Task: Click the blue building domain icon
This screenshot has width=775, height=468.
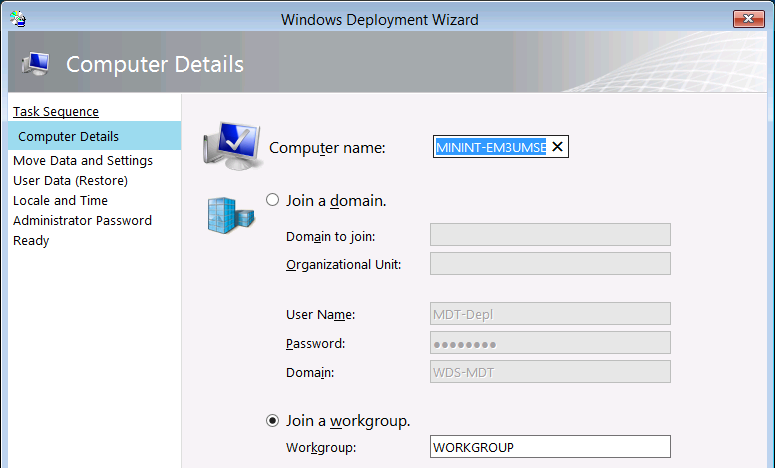Action: pos(231,215)
